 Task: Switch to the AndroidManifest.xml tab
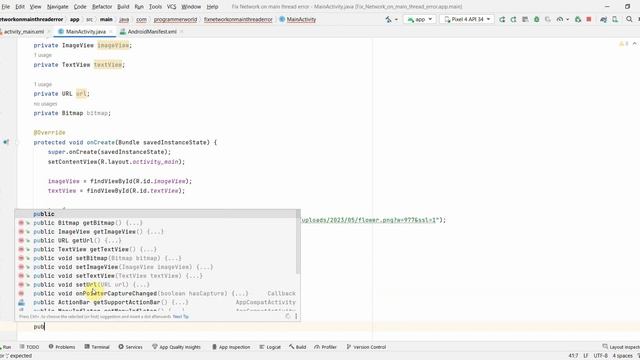152,31
